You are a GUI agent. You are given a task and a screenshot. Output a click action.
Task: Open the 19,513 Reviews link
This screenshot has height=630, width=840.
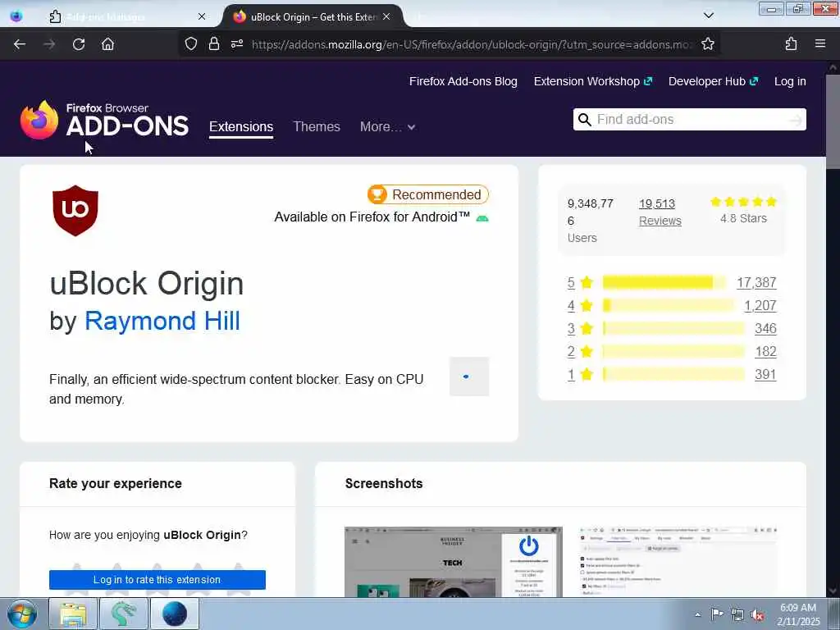pos(660,212)
